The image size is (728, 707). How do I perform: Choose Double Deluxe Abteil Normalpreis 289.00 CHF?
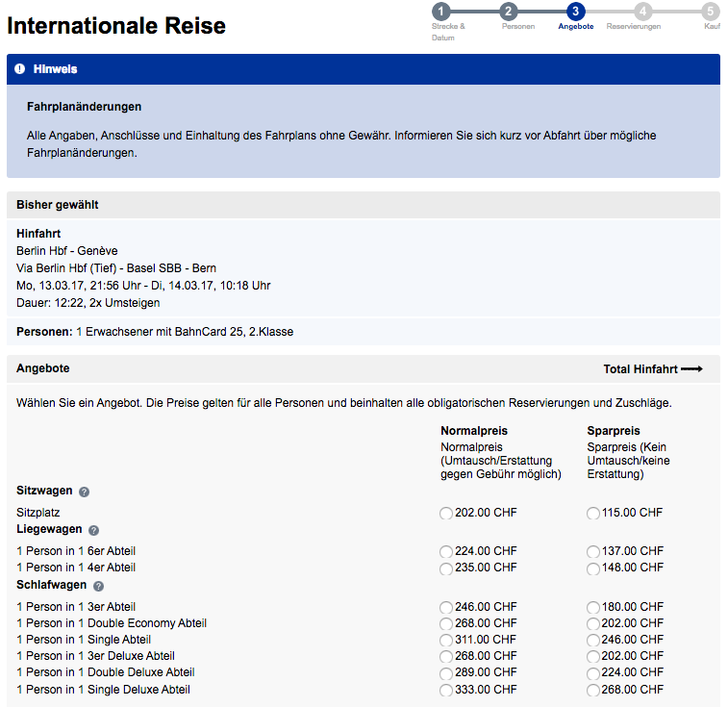tap(446, 673)
